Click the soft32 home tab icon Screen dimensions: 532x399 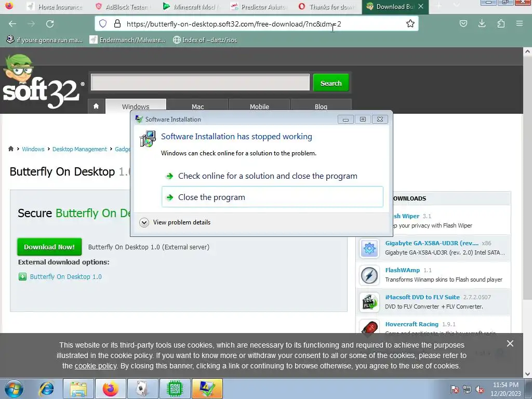coord(96,106)
